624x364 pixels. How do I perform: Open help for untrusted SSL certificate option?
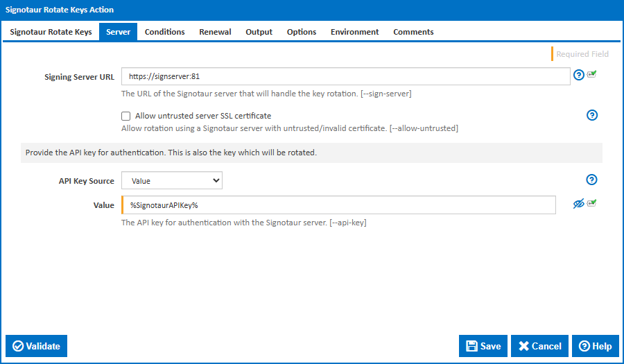coord(592,115)
